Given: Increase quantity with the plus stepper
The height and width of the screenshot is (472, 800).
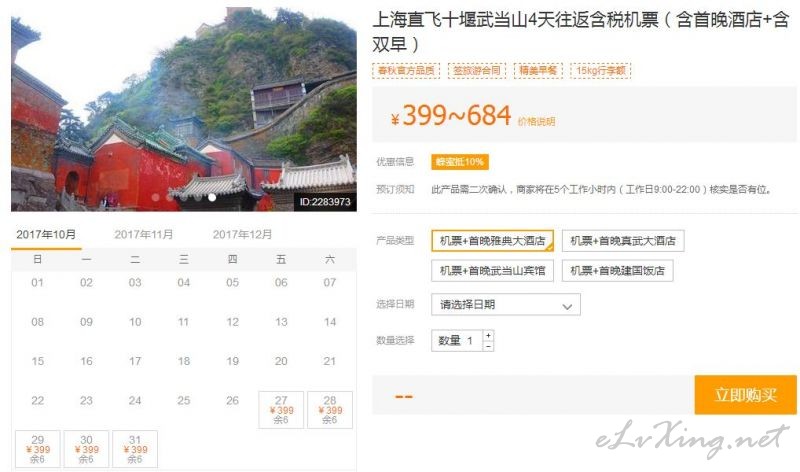Looking at the screenshot, I should tap(488, 335).
